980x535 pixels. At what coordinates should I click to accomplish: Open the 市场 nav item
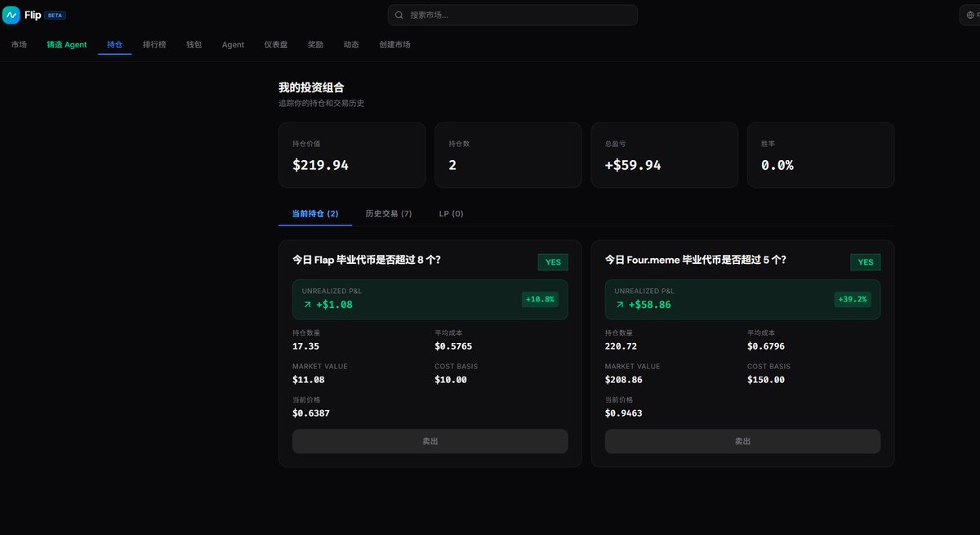click(19, 45)
